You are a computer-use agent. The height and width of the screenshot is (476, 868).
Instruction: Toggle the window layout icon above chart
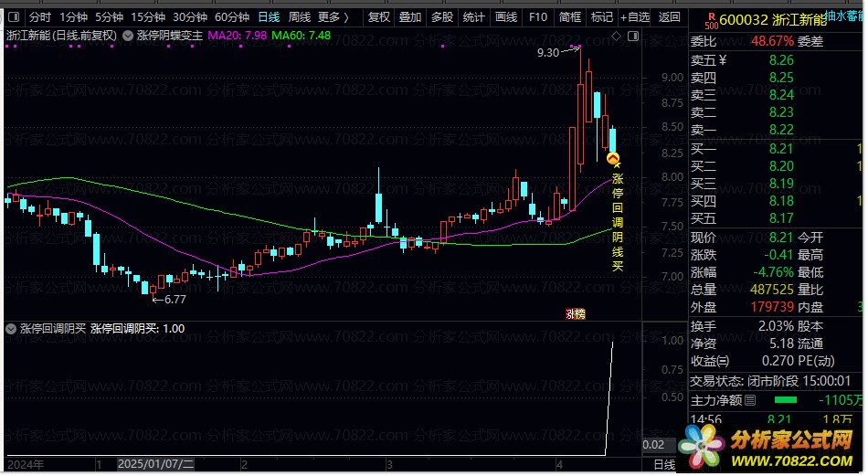tap(633, 36)
